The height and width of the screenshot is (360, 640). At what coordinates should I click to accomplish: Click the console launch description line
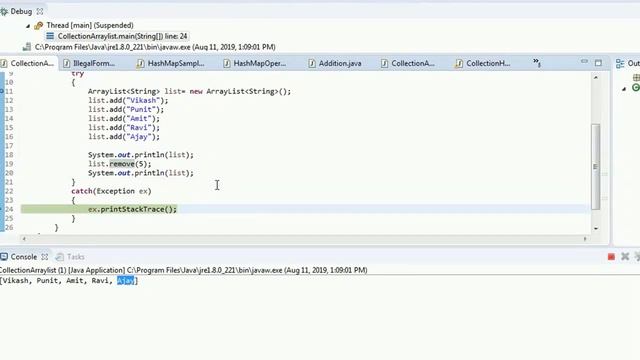(184, 270)
